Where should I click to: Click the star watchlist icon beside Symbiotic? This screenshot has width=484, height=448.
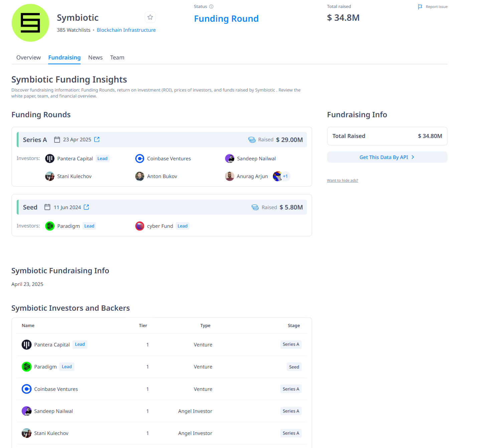click(x=150, y=17)
